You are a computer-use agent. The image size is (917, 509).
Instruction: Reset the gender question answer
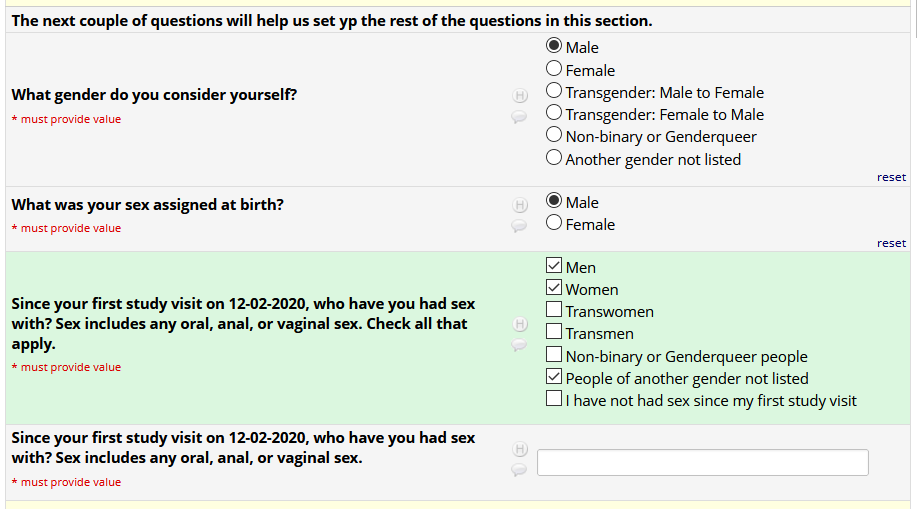pos(891,177)
